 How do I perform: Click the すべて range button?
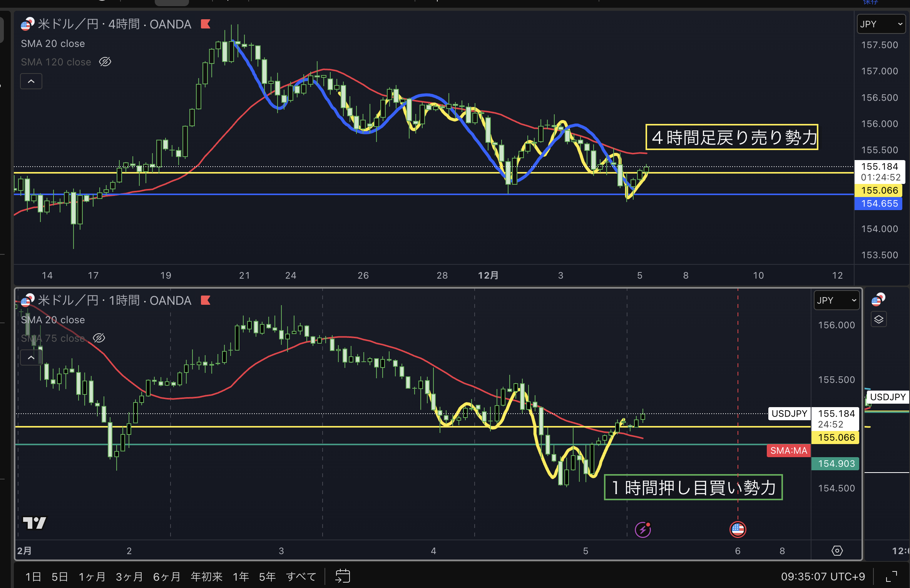(x=301, y=576)
